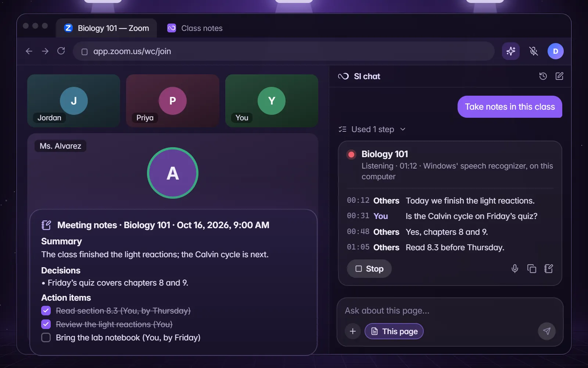Image resolution: width=588 pixels, height=368 pixels.
Task: Click Ms. Alvarez's avatar circle
Action: (173, 173)
